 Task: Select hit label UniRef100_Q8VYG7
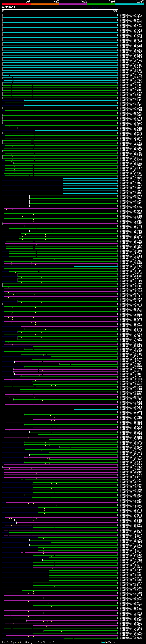coord(131,246)
